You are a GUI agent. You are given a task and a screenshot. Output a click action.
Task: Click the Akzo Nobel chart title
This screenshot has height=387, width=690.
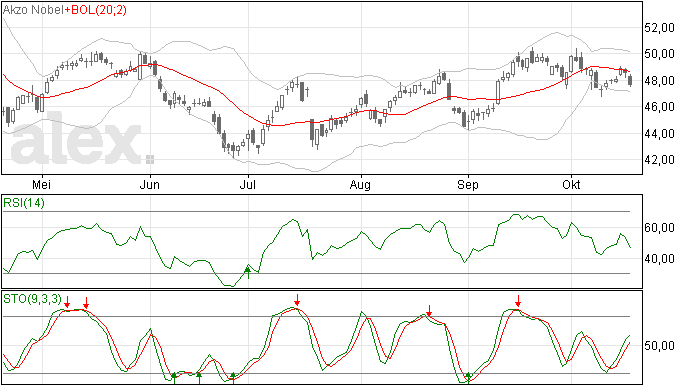(33, 10)
